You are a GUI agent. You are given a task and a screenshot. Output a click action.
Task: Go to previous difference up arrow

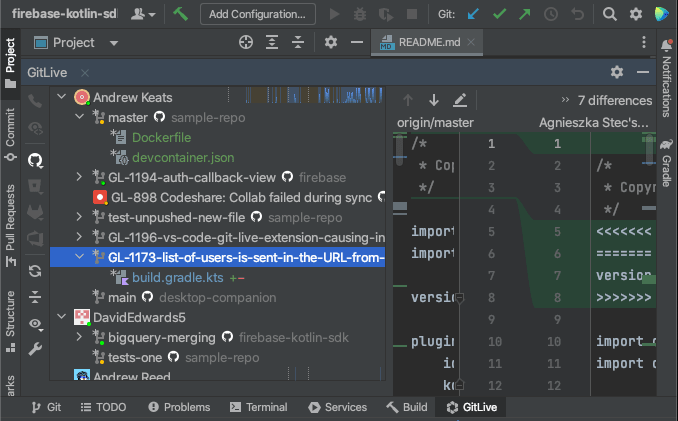407,100
